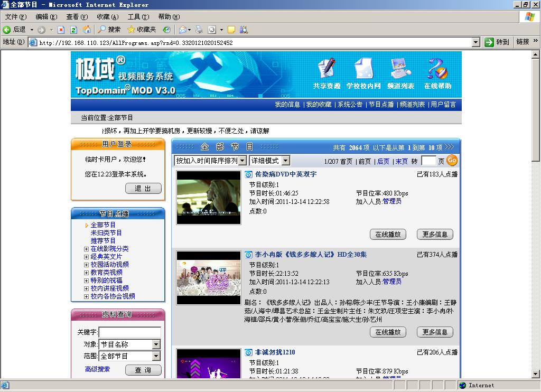Click the browser Home toolbar icon

(x=87, y=30)
